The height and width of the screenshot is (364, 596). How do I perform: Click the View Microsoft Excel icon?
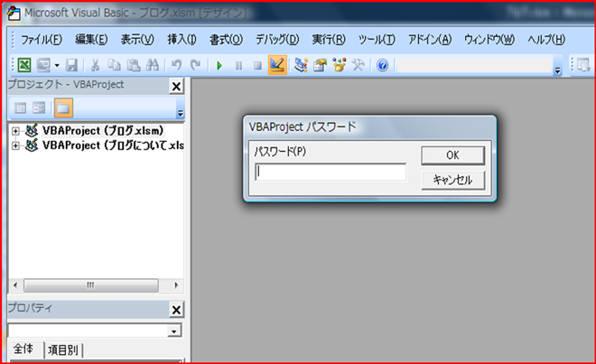click(24, 65)
